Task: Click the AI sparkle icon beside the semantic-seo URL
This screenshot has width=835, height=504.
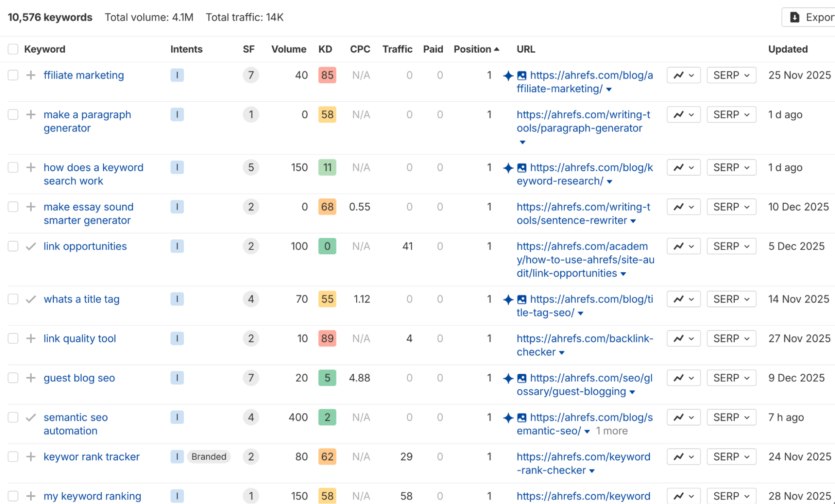Action: coord(508,417)
